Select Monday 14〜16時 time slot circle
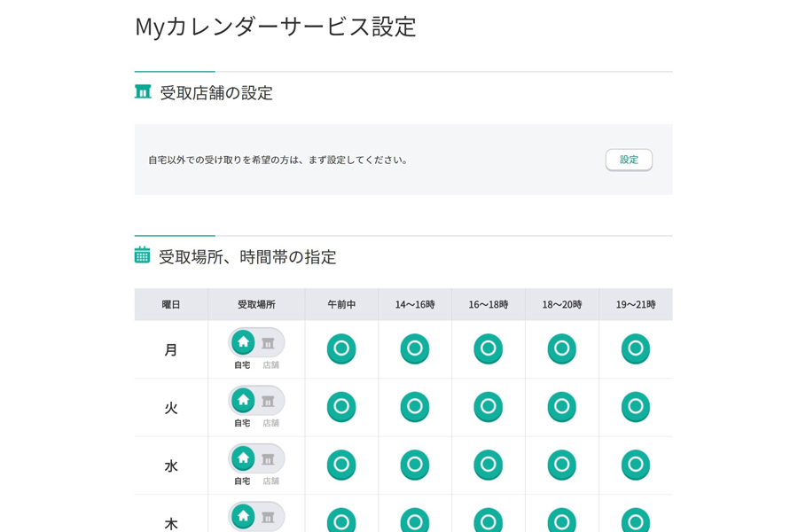 pyautogui.click(x=415, y=348)
